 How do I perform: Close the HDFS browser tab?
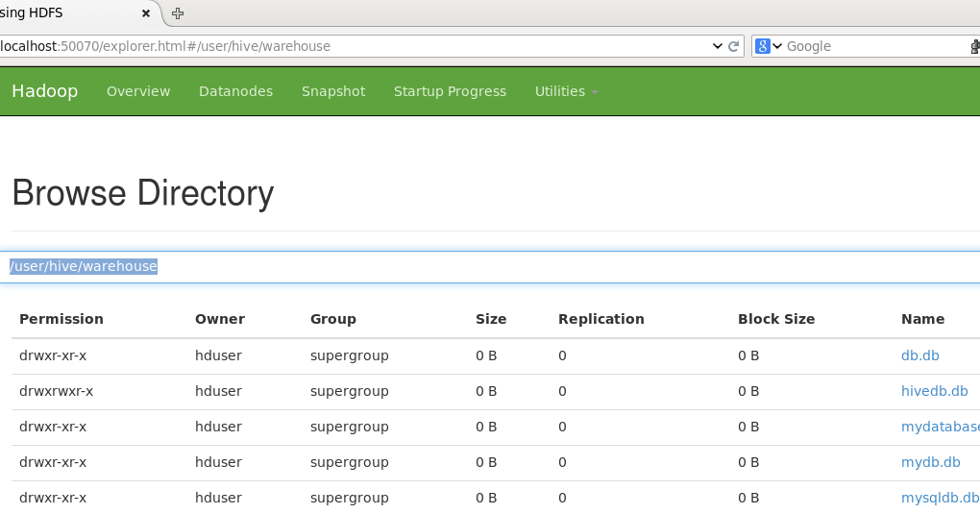[x=146, y=13]
